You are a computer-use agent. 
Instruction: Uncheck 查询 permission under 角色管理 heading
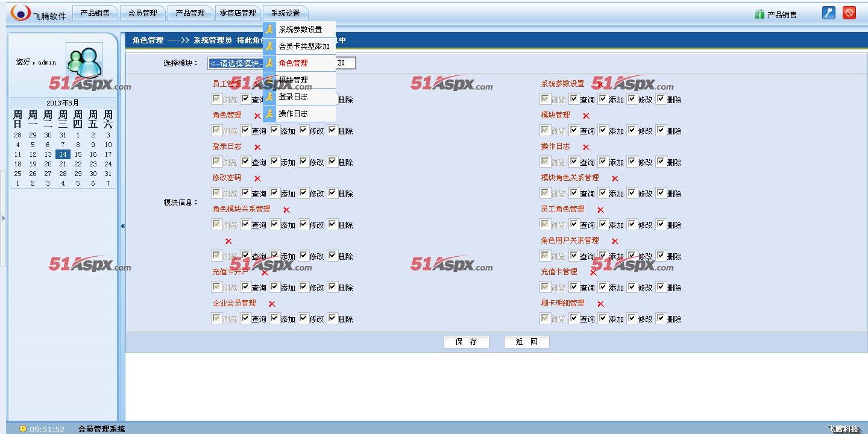[245, 130]
